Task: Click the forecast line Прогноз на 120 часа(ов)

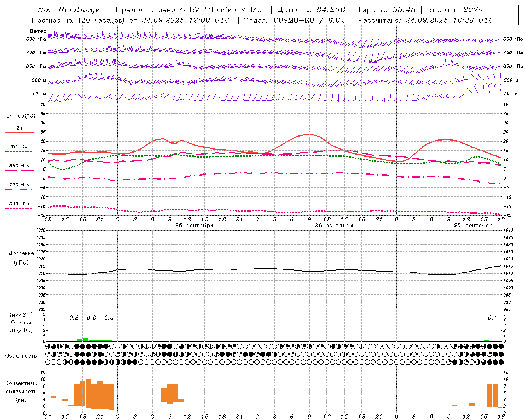Action: click(79, 20)
